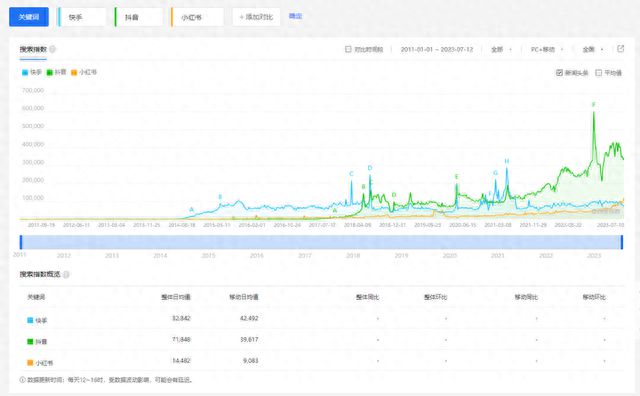Select the 关键词 tab
The height and width of the screenshot is (396, 640).
click(x=29, y=17)
